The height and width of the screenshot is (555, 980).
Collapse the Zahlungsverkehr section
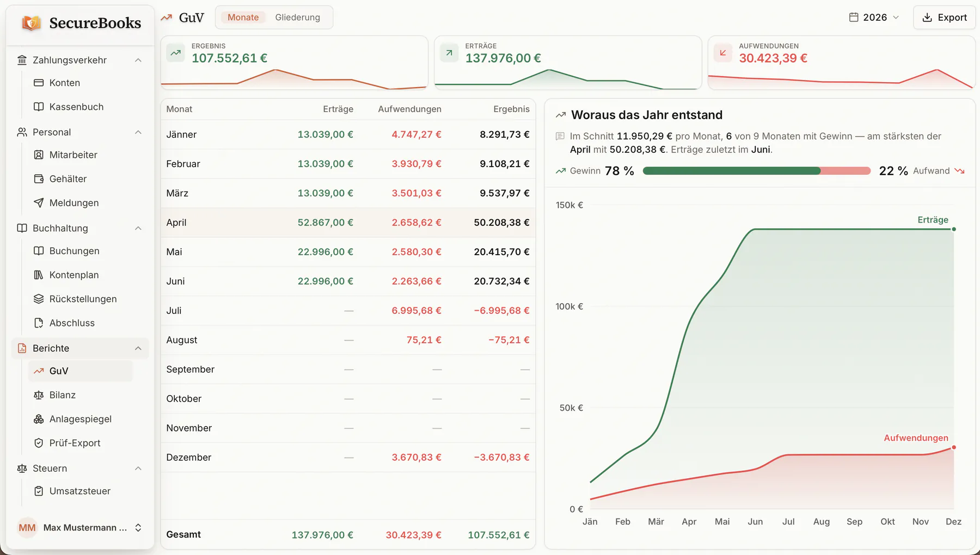point(138,60)
